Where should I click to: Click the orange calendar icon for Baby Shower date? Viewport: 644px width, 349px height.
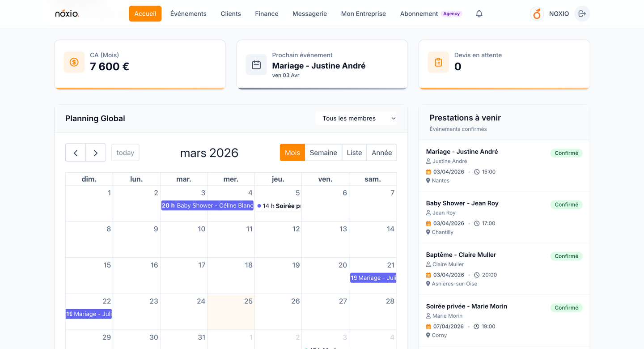pos(428,223)
